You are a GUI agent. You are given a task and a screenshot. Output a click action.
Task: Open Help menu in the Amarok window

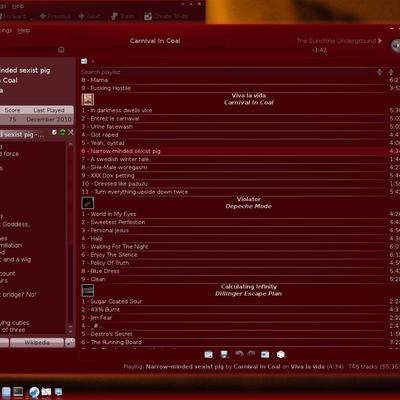pos(24,31)
